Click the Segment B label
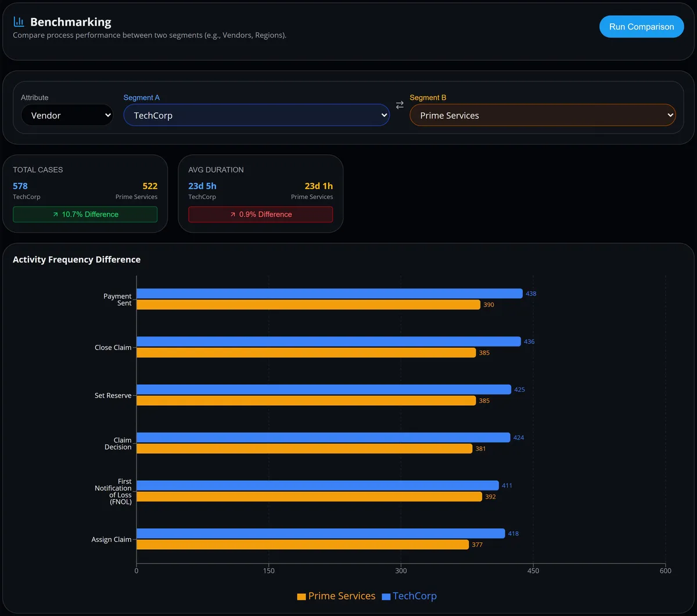This screenshot has width=697, height=616. [428, 98]
